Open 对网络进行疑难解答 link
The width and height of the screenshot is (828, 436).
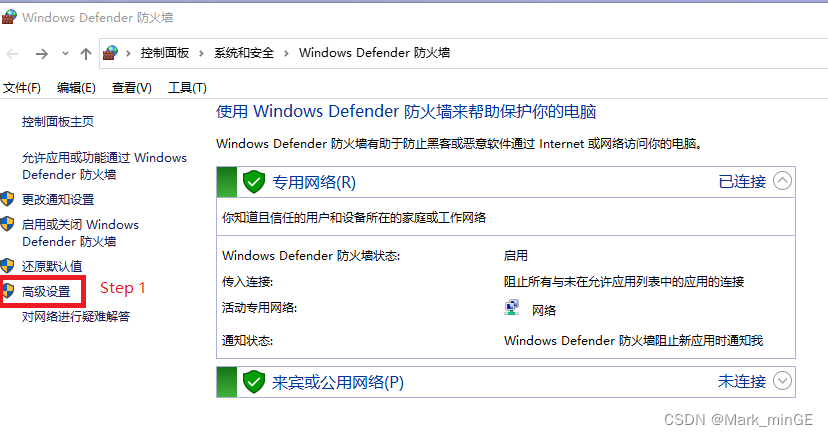click(x=76, y=317)
